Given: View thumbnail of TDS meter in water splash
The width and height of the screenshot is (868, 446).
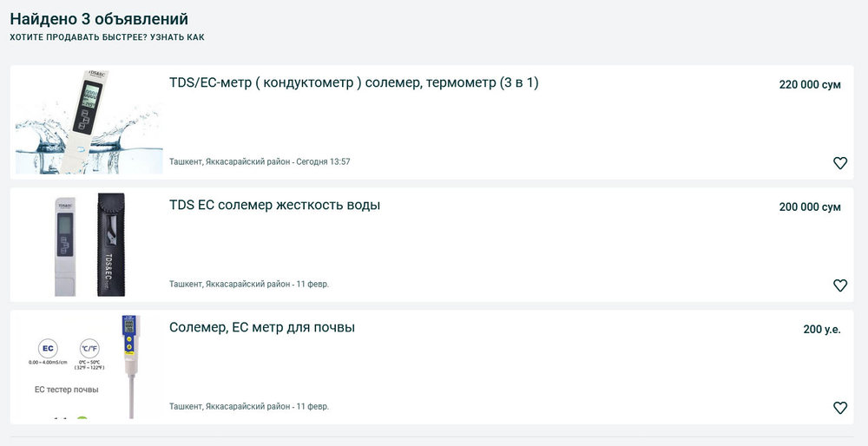Looking at the screenshot, I should click(x=89, y=122).
